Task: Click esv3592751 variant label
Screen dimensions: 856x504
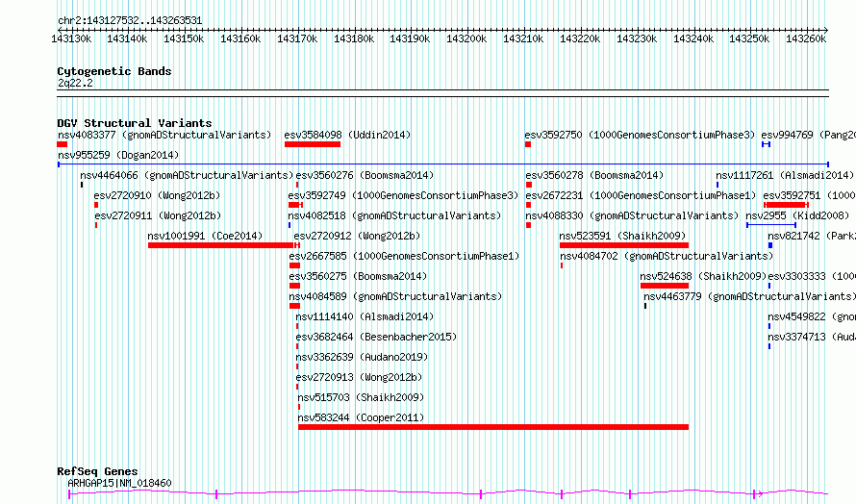Action: click(x=810, y=195)
